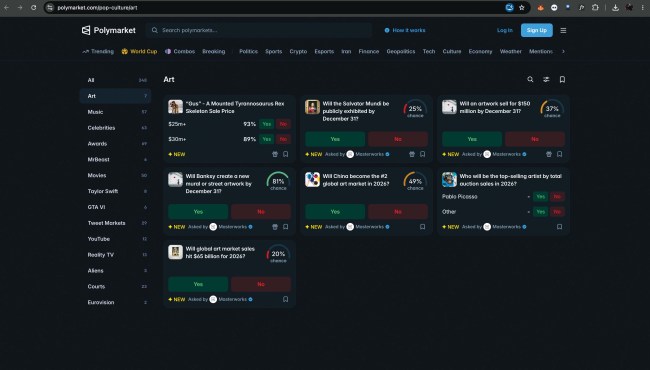Select Celebrities in the sidebar

pyautogui.click(x=116, y=128)
